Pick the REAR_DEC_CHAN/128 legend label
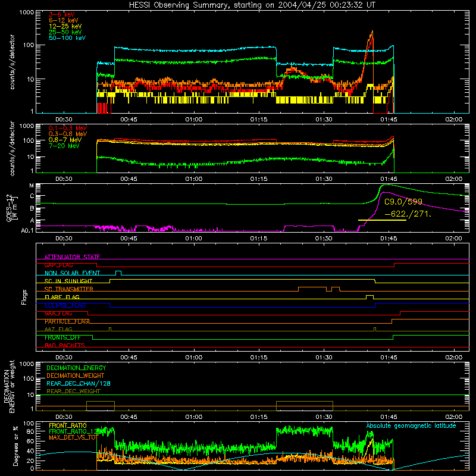This screenshot has height=476, width=476. pos(79,383)
